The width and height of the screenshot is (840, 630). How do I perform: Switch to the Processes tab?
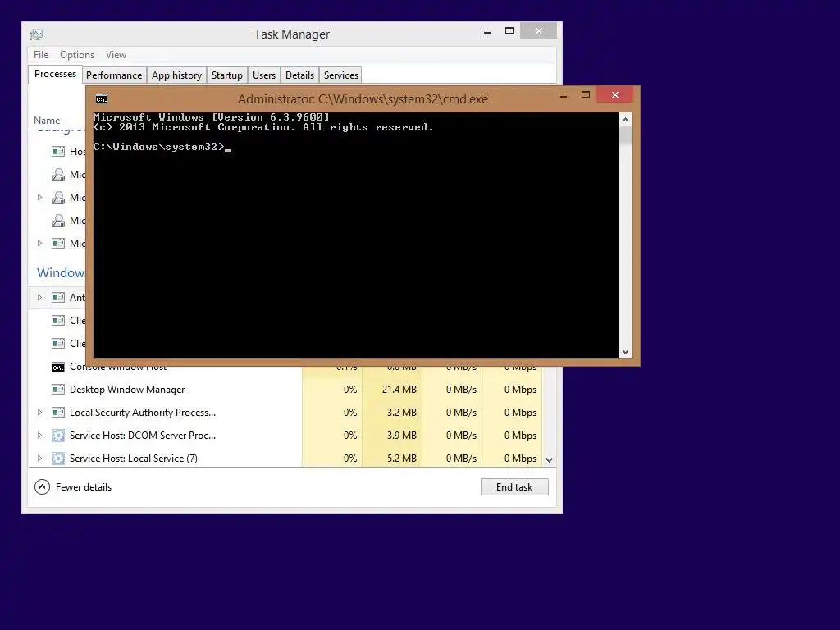click(55, 74)
